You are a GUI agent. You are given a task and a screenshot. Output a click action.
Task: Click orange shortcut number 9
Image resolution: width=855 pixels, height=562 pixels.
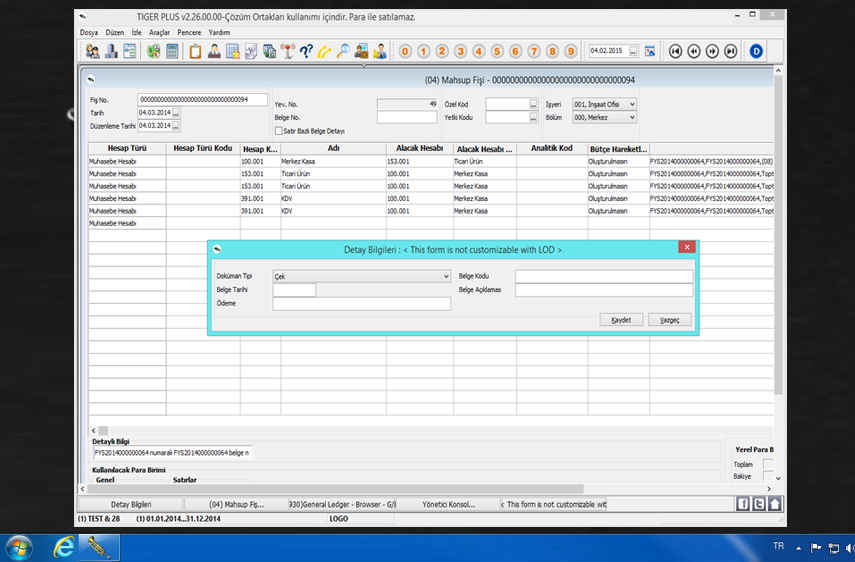570,51
